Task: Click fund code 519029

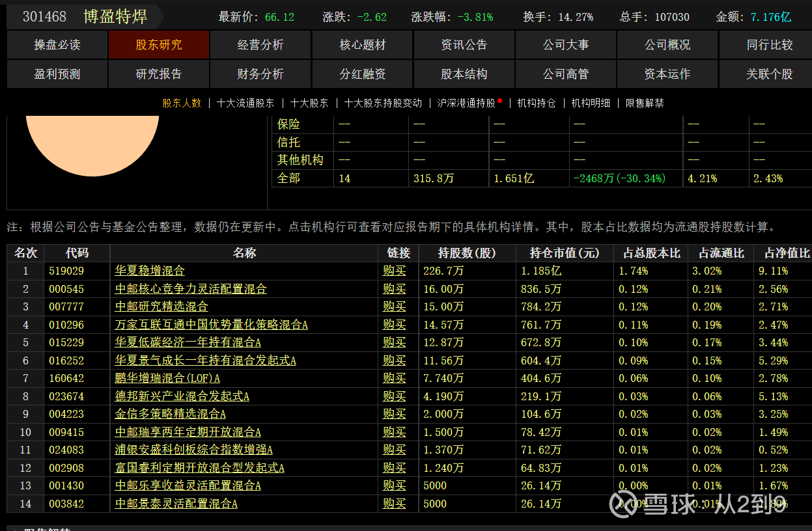Action: (x=66, y=271)
